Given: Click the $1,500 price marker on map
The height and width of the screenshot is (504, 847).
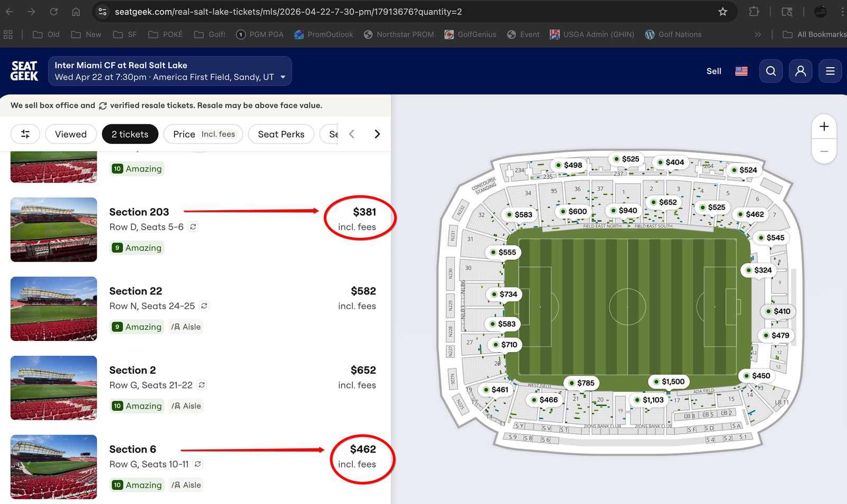Looking at the screenshot, I should point(669,382).
